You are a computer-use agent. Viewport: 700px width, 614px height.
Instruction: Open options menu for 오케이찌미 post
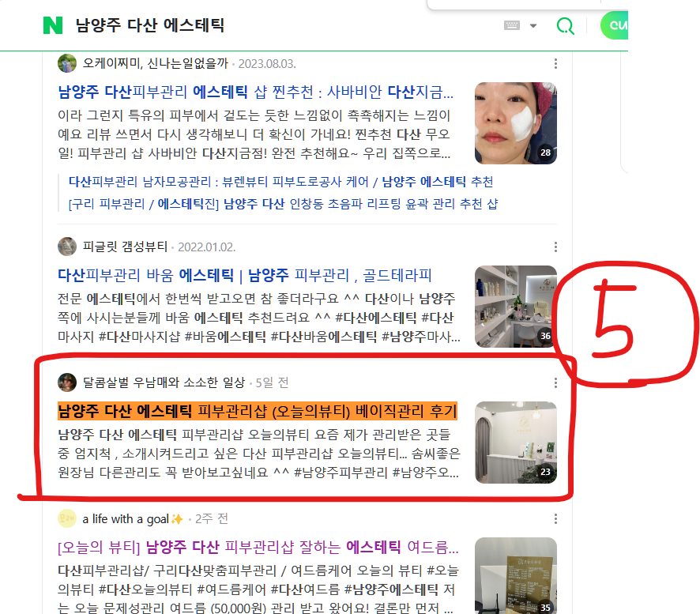555,63
